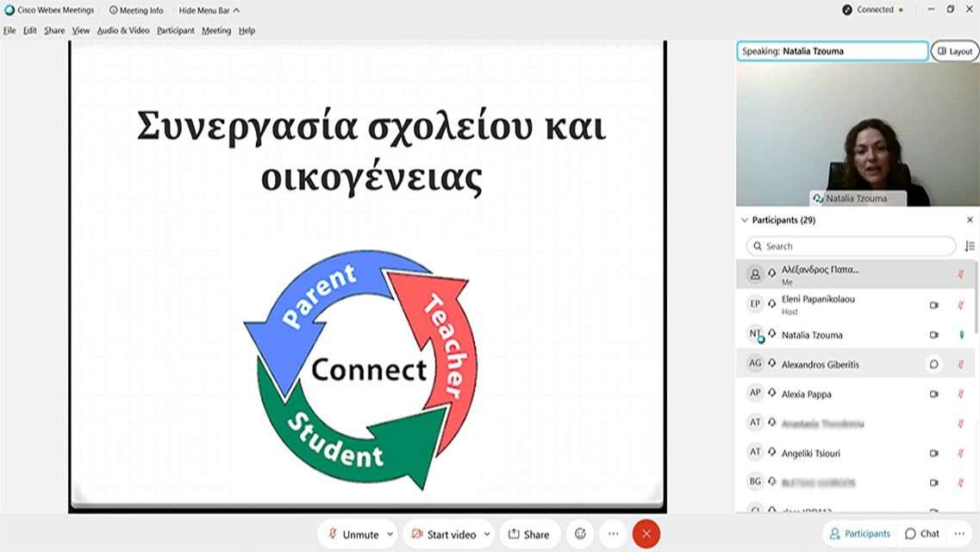Click the AG avatar badge
This screenshot has width=980, height=552.
pos(755,363)
